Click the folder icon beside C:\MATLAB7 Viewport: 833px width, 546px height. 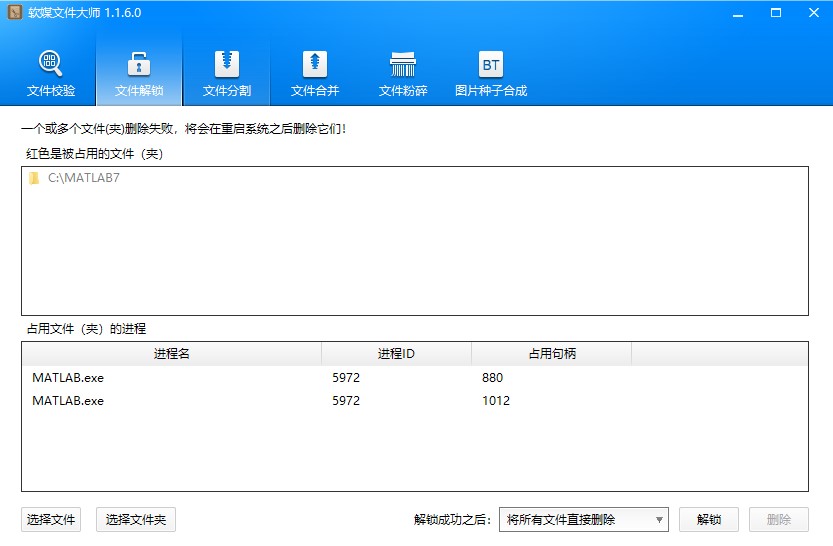(34, 178)
